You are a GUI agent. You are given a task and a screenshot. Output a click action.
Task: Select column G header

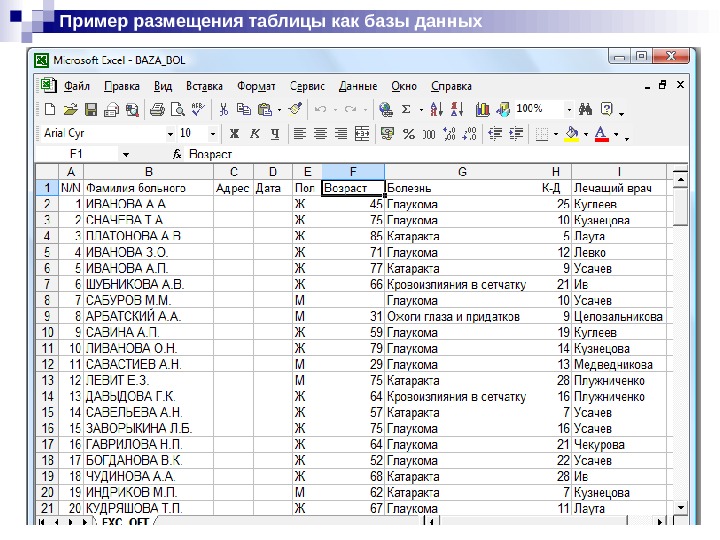tap(462, 172)
